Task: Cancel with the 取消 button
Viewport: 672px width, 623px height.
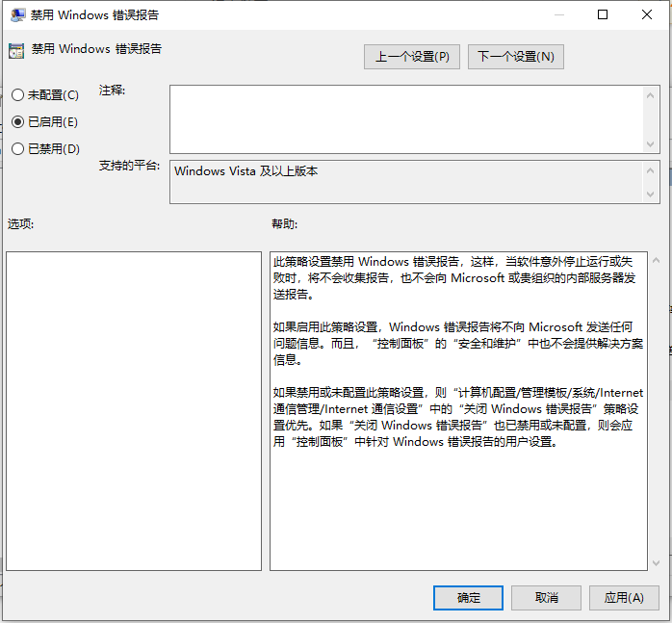Action: click(x=546, y=598)
